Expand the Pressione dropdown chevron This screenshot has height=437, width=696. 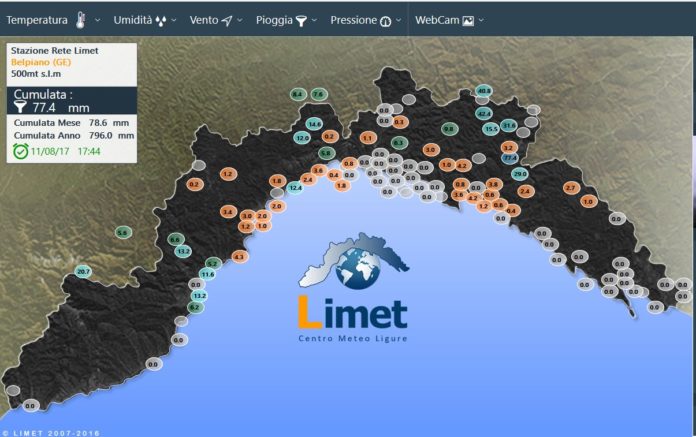coord(398,20)
